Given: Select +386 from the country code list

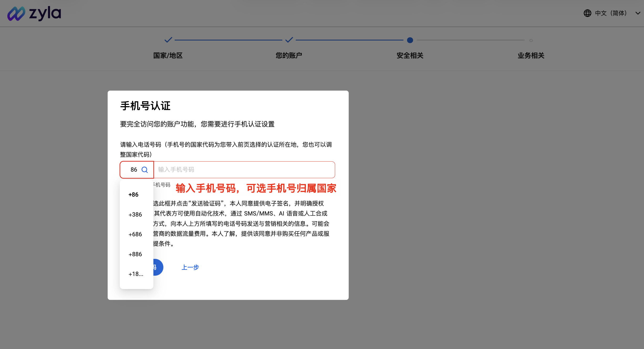Looking at the screenshot, I should 135,214.
